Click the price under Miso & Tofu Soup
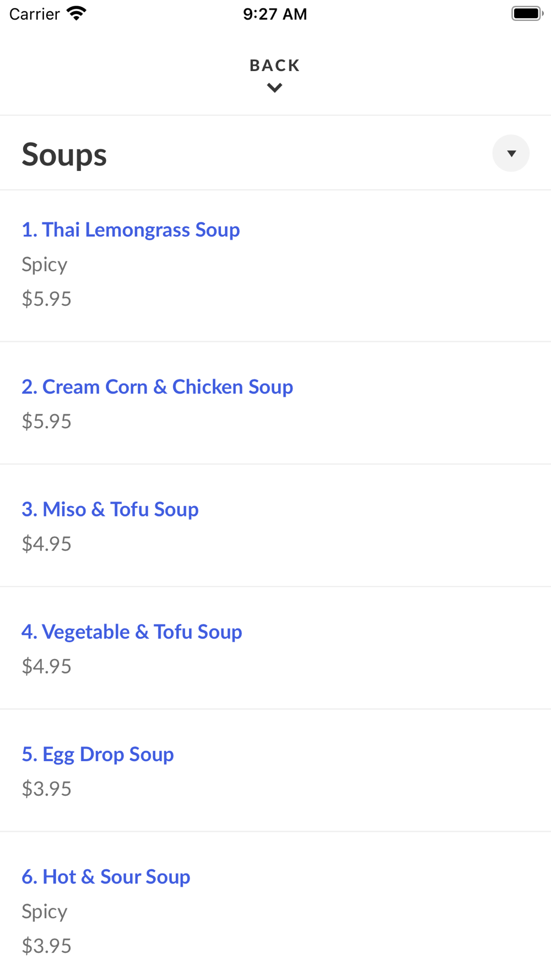The image size is (551, 980). tap(47, 543)
